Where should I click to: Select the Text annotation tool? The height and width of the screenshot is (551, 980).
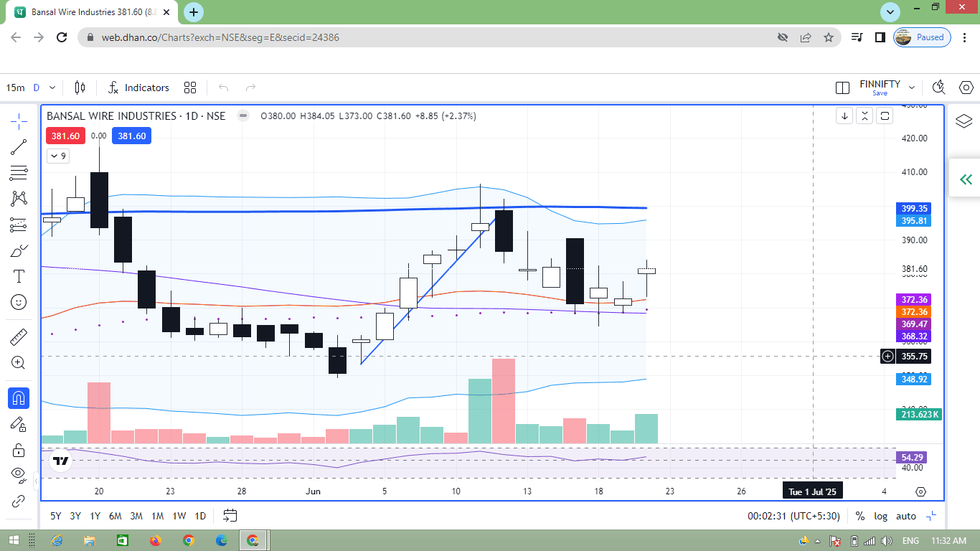tap(19, 276)
